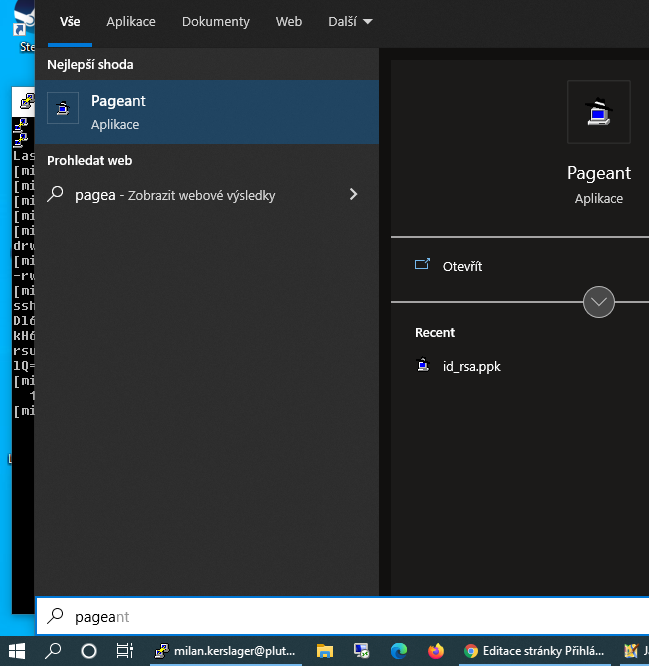The width and height of the screenshot is (649, 666).
Task: Open the remote desktop monitor taskbar icon
Action: pos(361,651)
